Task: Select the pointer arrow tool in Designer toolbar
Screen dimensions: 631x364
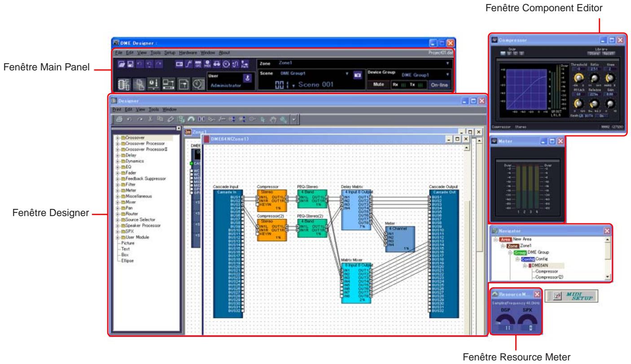Action: (263, 119)
